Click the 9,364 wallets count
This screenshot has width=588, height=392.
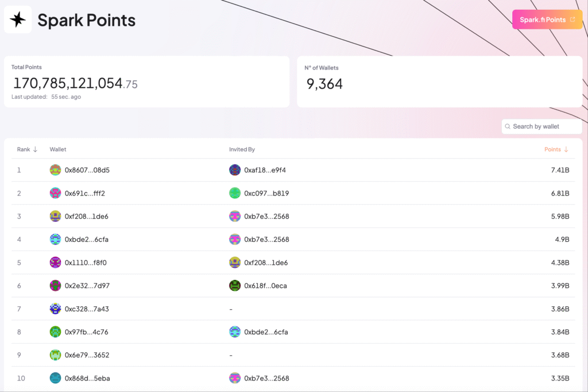tap(324, 84)
